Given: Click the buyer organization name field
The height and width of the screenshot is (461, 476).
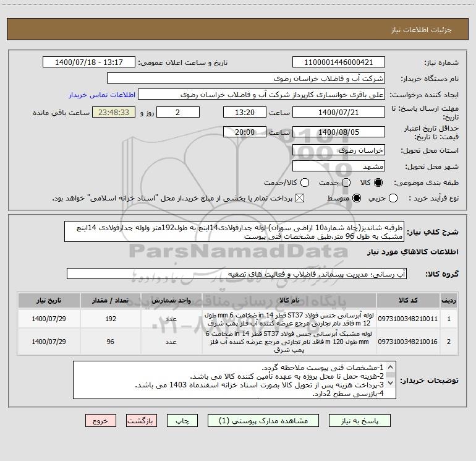Looking at the screenshot, I should pyautogui.click(x=246, y=78).
